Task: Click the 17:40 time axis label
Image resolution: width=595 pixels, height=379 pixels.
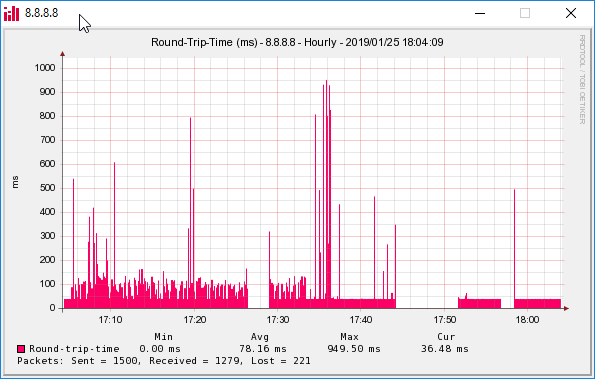Action: 361,320
